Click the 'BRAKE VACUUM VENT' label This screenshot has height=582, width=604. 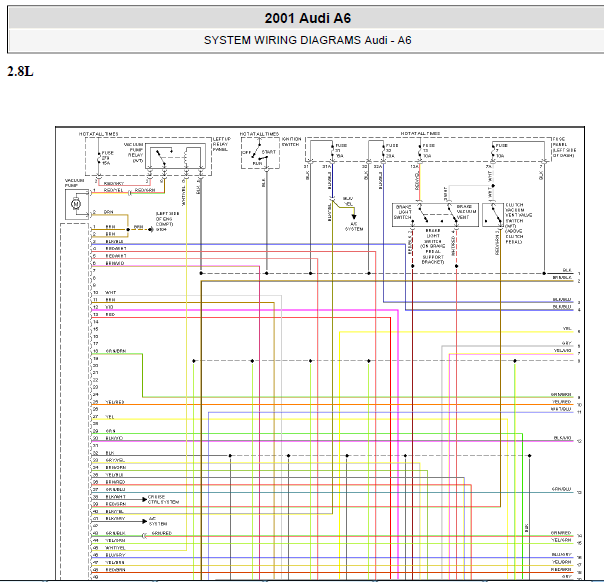tap(466, 212)
